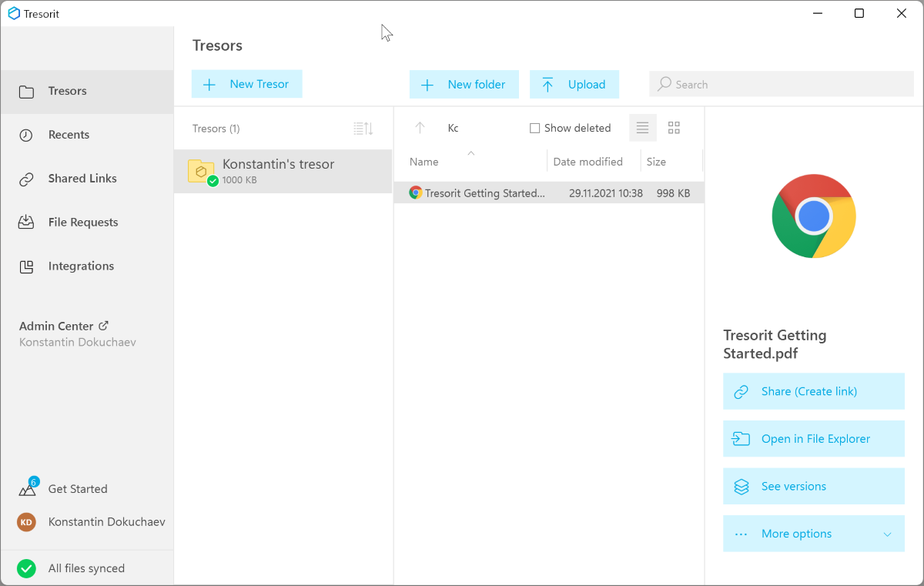
Task: Click the up-arrow navigate icon
Action: [x=420, y=128]
